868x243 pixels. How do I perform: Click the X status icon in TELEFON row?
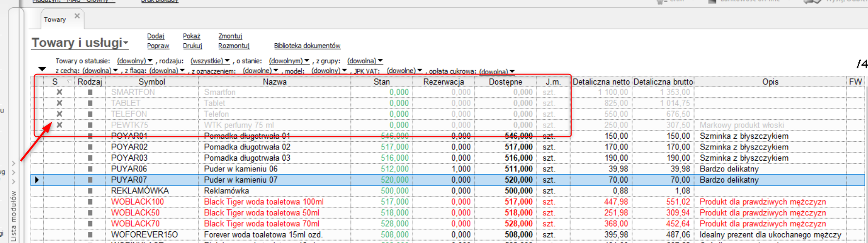[59, 114]
